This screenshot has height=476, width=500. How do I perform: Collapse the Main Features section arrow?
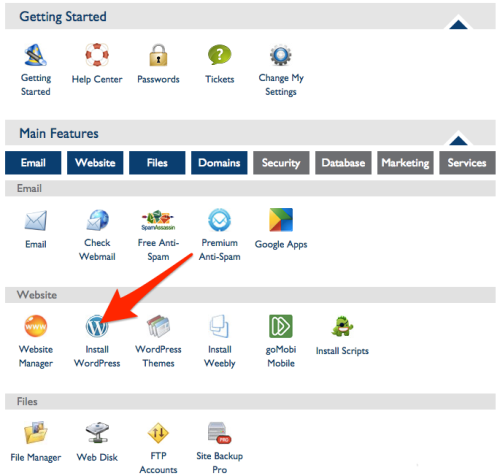pos(458,140)
